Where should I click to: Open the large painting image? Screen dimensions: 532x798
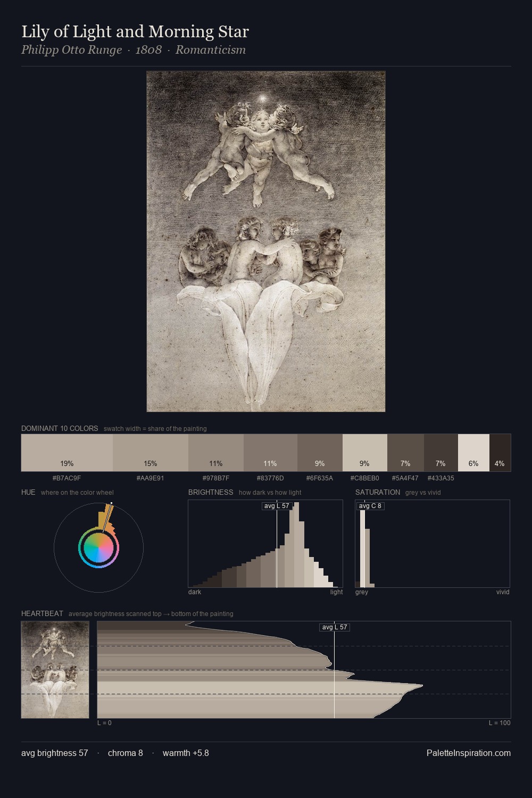pyautogui.click(x=266, y=242)
